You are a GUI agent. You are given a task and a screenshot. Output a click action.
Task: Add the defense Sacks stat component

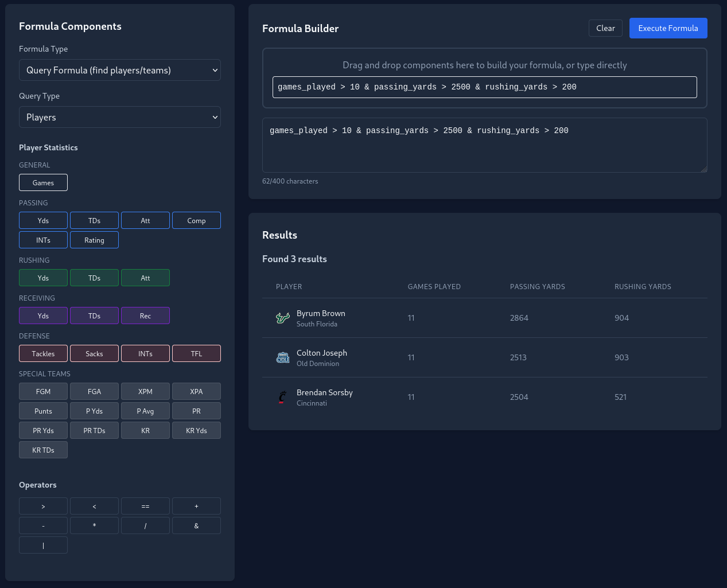click(94, 353)
